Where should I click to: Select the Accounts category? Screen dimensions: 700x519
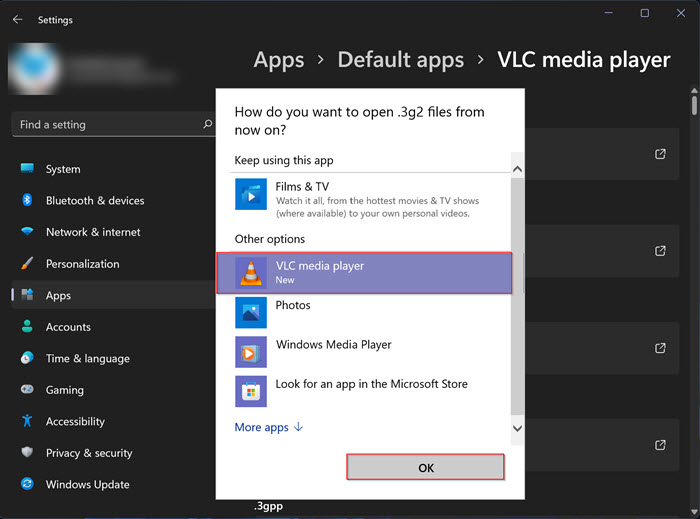(68, 327)
